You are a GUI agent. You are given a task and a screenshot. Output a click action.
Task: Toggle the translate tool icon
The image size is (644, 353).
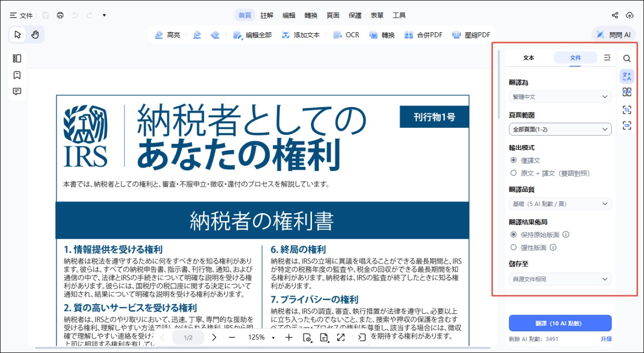pos(627,76)
